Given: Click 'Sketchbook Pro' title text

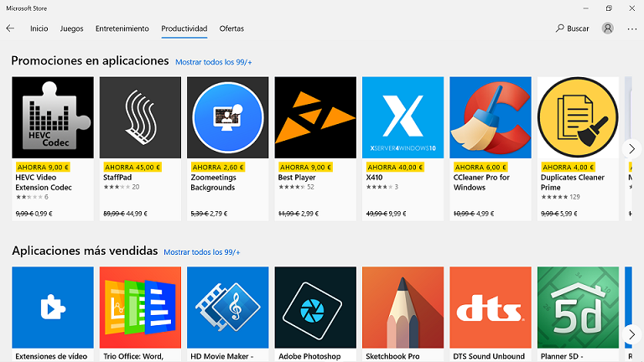Looking at the screenshot, I should (392, 356).
